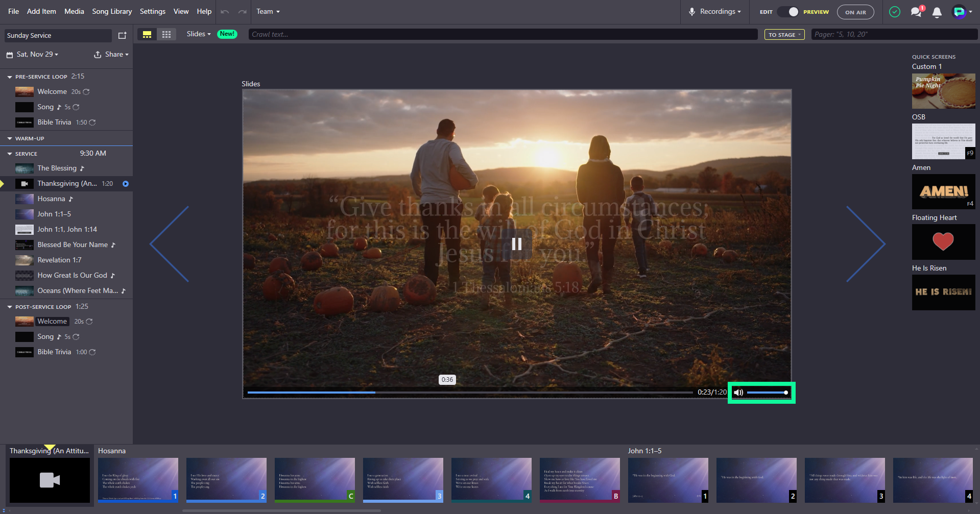Open the Add Item menu

click(x=41, y=12)
